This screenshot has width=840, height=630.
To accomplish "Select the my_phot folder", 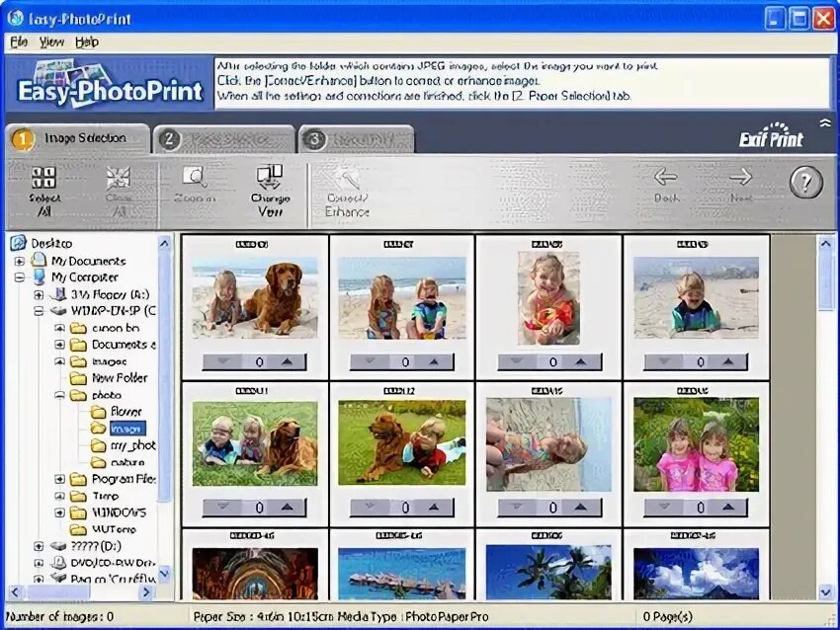I will [x=132, y=445].
